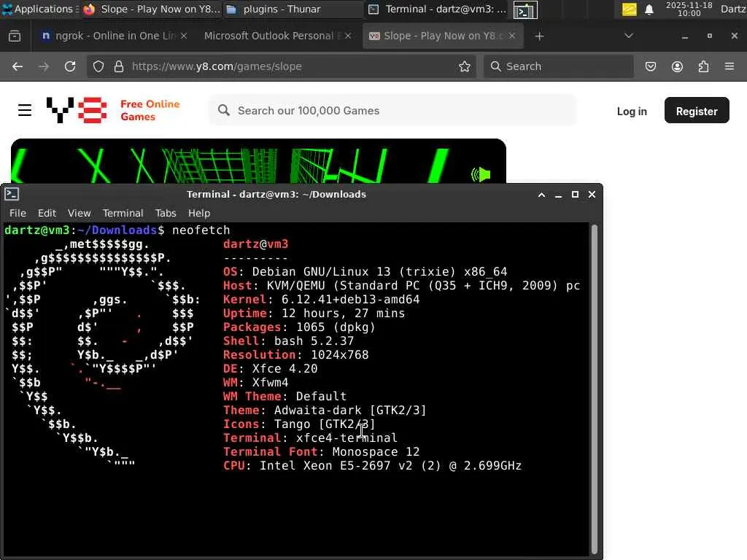
Task: Open the Pocket save icon
Action: pyautogui.click(x=651, y=66)
